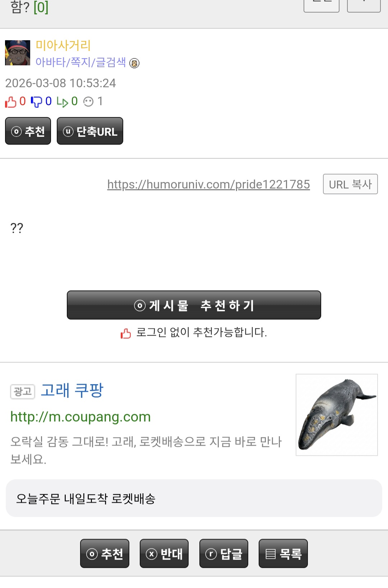Click the red thumbs-up count icon

[11, 102]
